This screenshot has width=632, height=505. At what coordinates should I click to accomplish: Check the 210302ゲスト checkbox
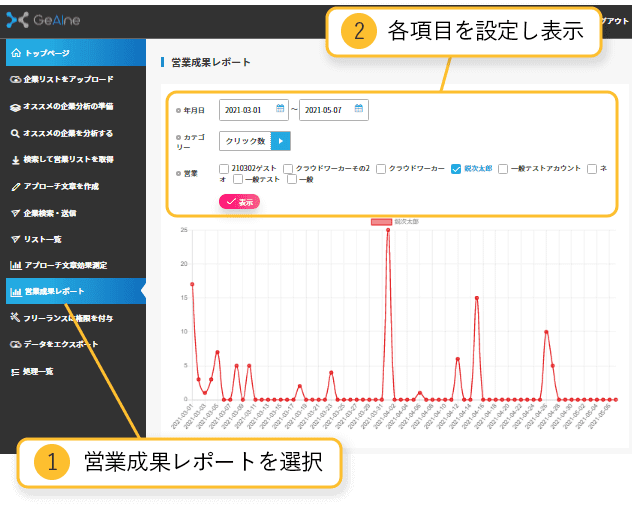click(224, 168)
